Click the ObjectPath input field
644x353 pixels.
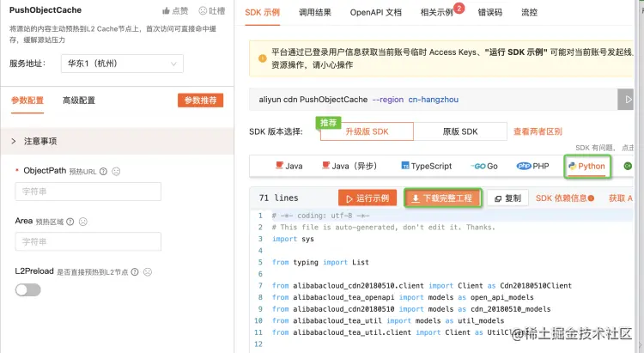[88, 192]
